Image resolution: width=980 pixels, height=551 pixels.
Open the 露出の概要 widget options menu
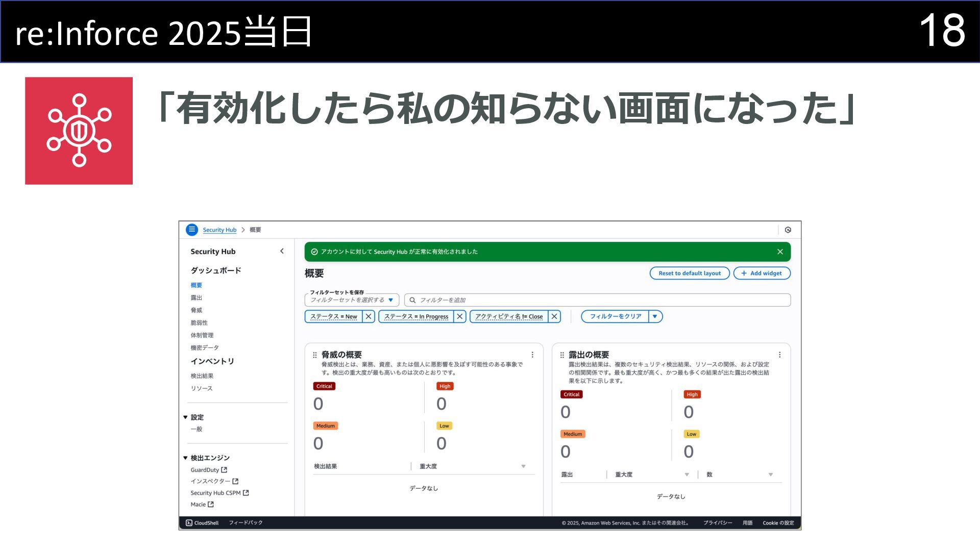779,355
